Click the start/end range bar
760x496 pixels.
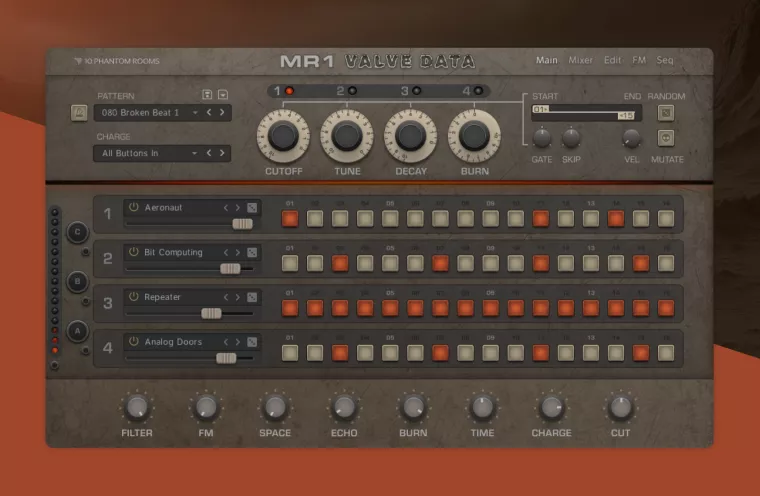pyautogui.click(x=586, y=112)
